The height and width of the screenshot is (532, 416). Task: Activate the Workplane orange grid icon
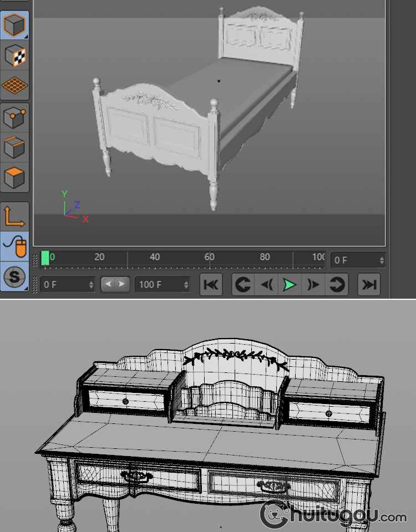(x=14, y=85)
